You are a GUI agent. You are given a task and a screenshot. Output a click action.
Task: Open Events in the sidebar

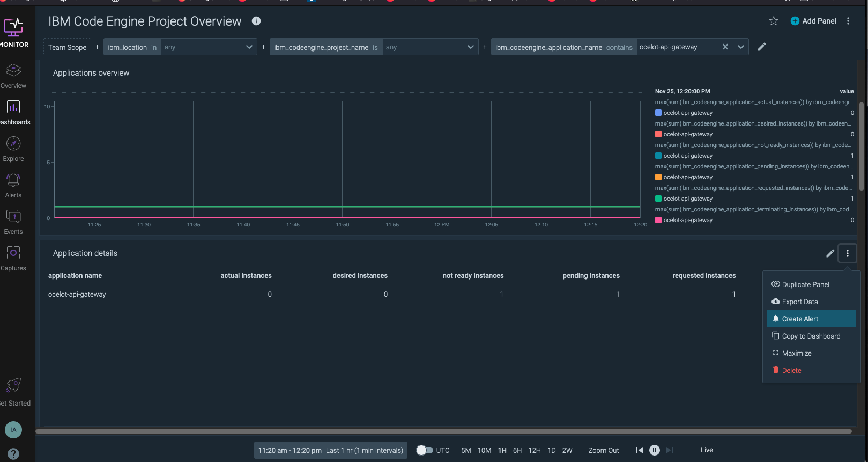13,222
